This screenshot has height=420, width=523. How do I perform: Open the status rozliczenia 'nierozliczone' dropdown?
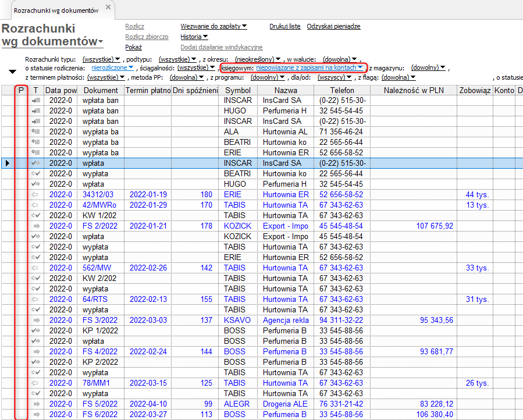point(112,68)
